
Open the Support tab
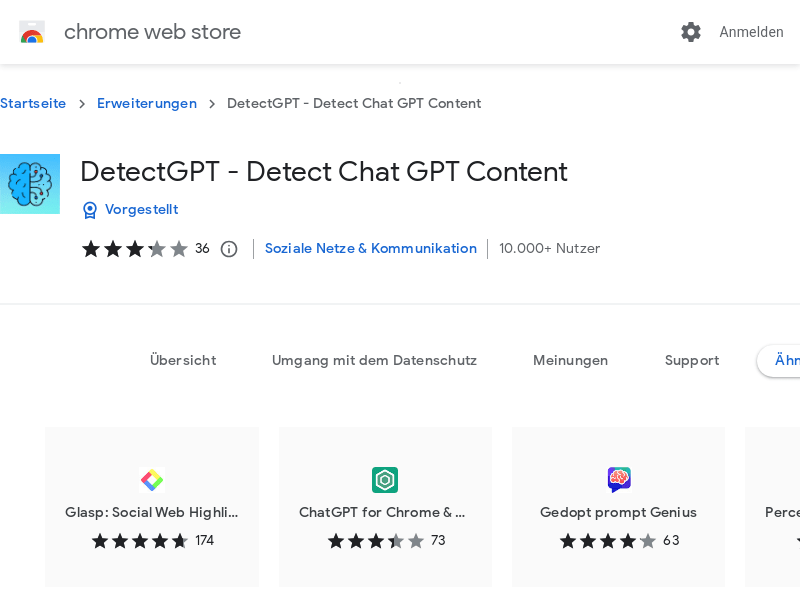692,361
